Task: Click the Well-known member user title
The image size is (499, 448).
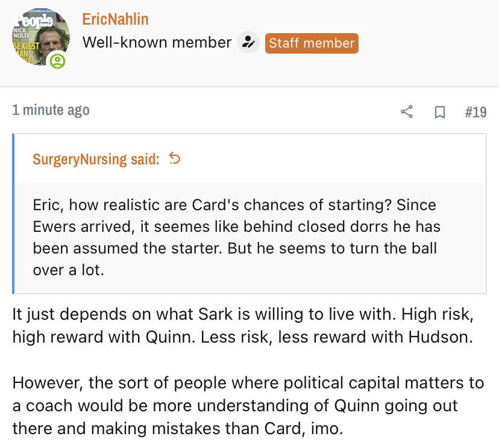Action: [x=157, y=43]
